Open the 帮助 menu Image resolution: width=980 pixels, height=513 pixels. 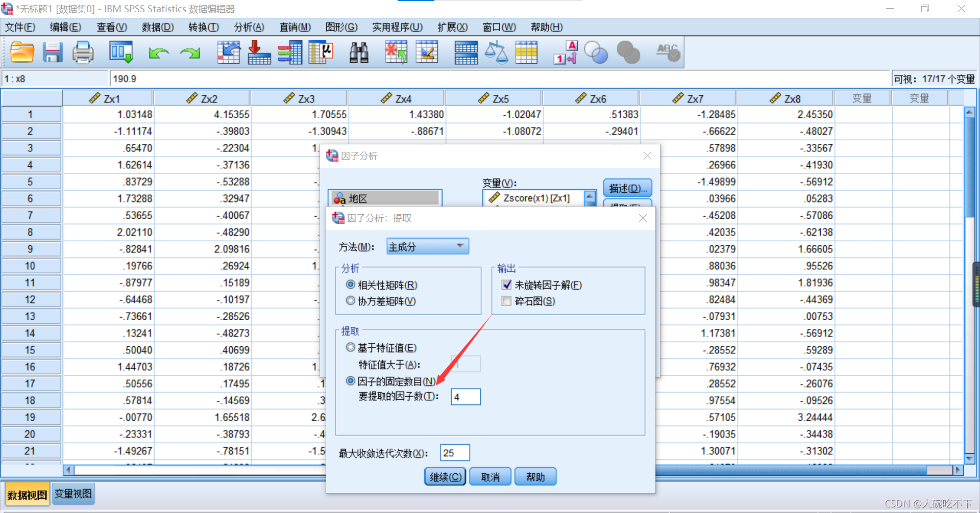pyautogui.click(x=547, y=27)
